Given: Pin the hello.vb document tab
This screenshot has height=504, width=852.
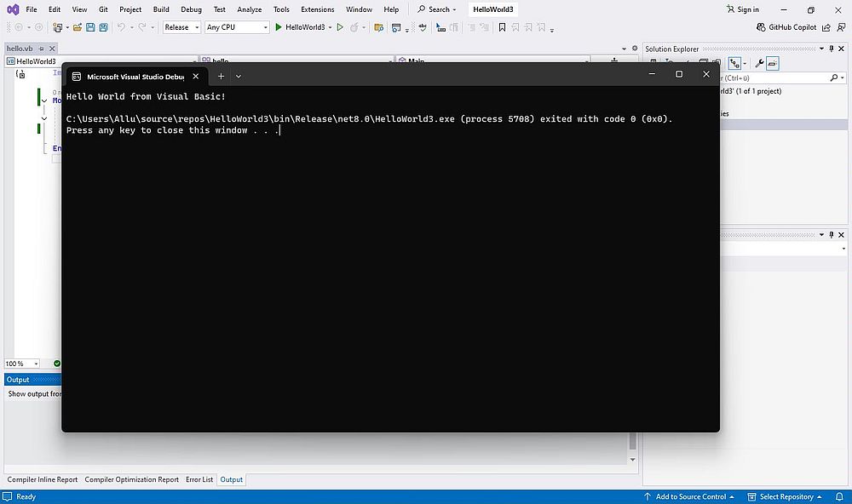Looking at the screenshot, I should [x=41, y=49].
